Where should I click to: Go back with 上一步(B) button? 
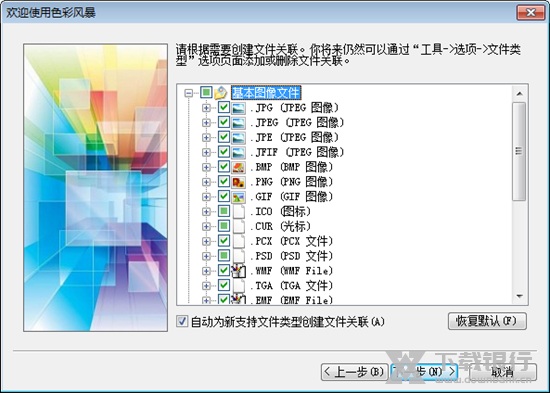(x=354, y=372)
